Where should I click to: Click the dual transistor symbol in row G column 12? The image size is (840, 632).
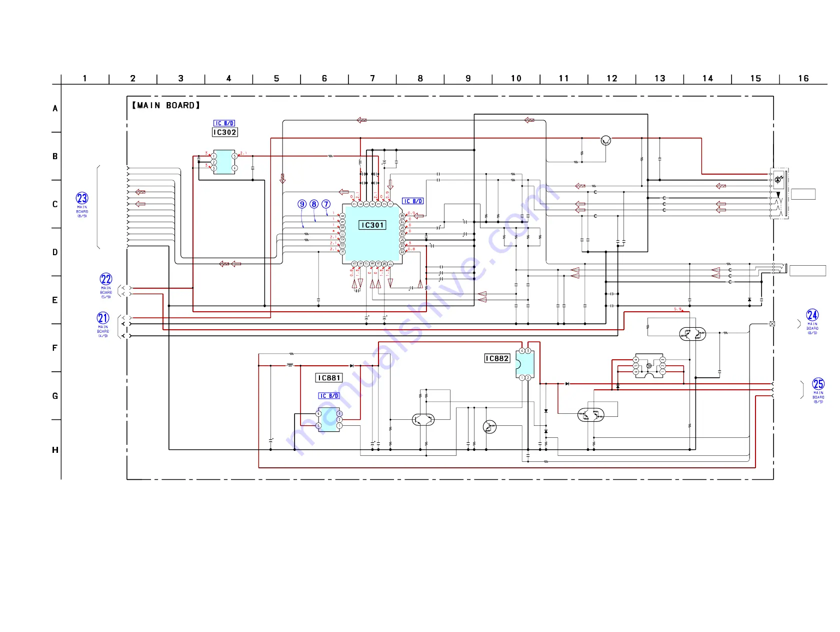click(x=591, y=415)
